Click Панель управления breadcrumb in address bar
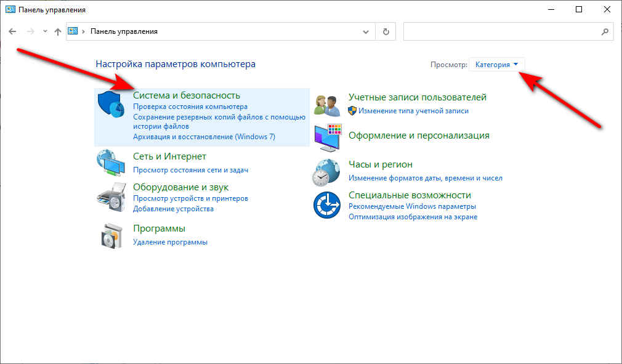 point(124,31)
